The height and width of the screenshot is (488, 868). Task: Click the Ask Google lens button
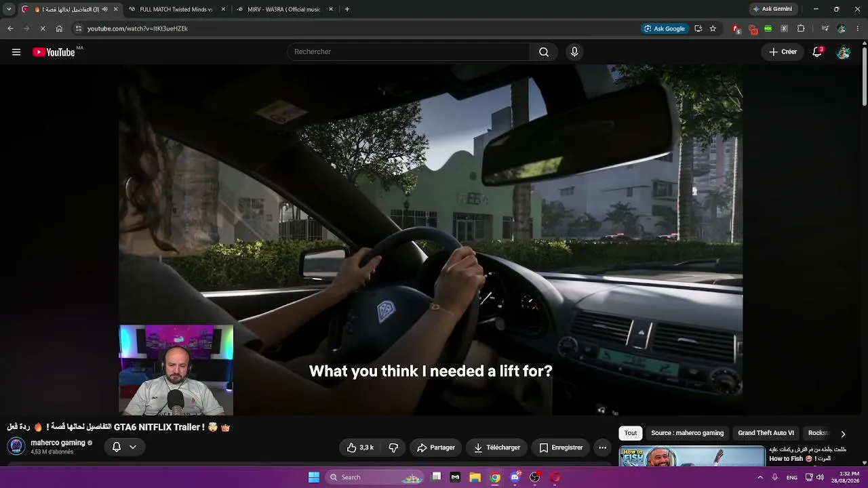(665, 28)
